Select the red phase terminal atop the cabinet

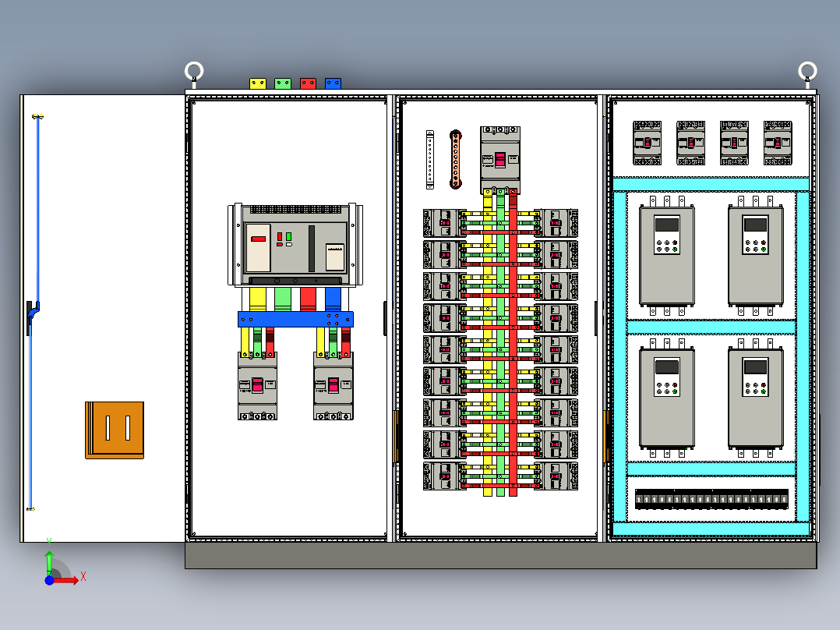click(308, 83)
